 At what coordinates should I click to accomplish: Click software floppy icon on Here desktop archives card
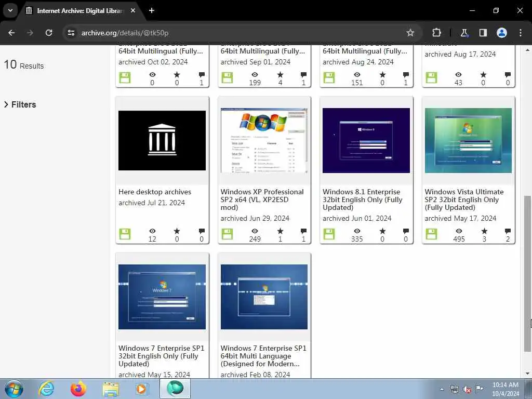[125, 234]
